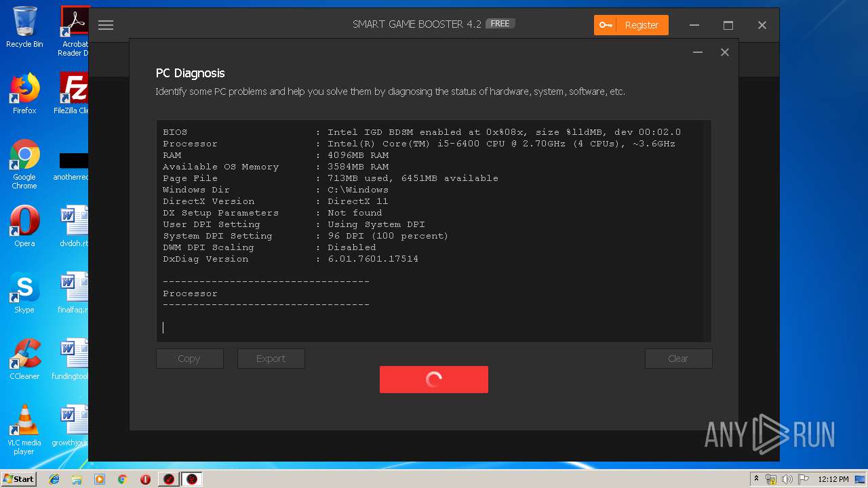868x488 pixels.
Task: Switch to the last taskbar app button
Action: click(x=192, y=479)
